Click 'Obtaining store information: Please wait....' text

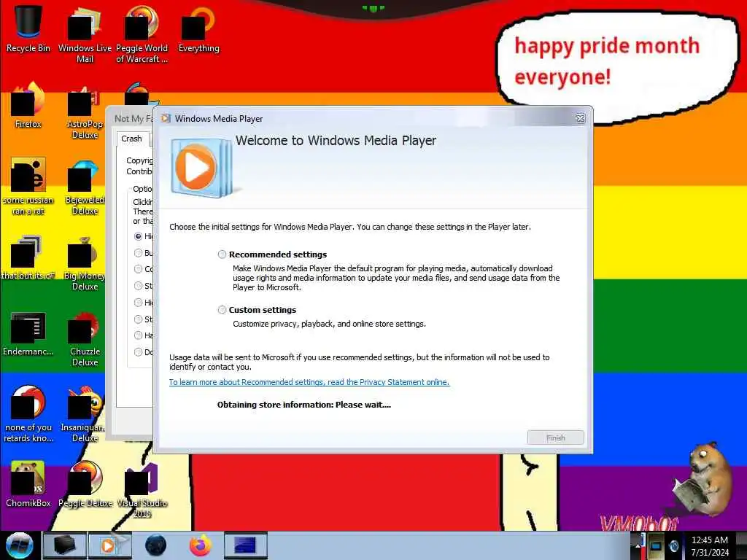pyautogui.click(x=304, y=405)
